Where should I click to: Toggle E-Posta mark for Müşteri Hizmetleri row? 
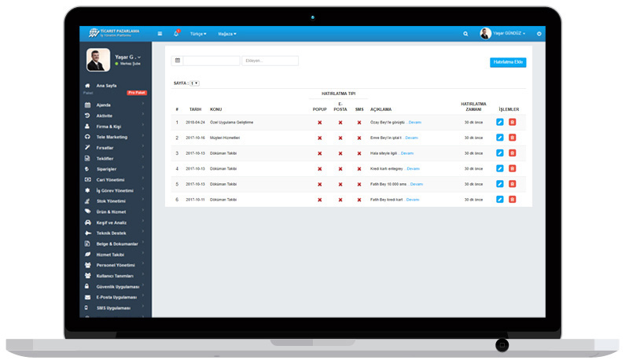coord(340,138)
